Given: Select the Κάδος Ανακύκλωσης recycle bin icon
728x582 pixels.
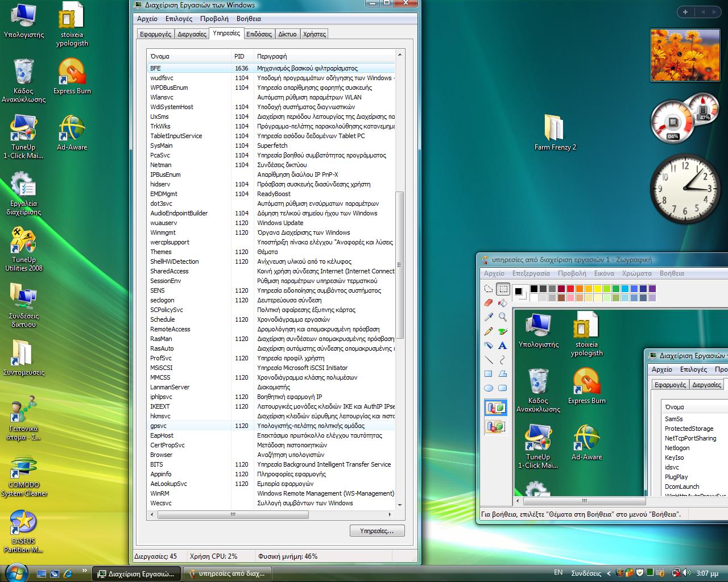Looking at the screenshot, I should point(23,81).
